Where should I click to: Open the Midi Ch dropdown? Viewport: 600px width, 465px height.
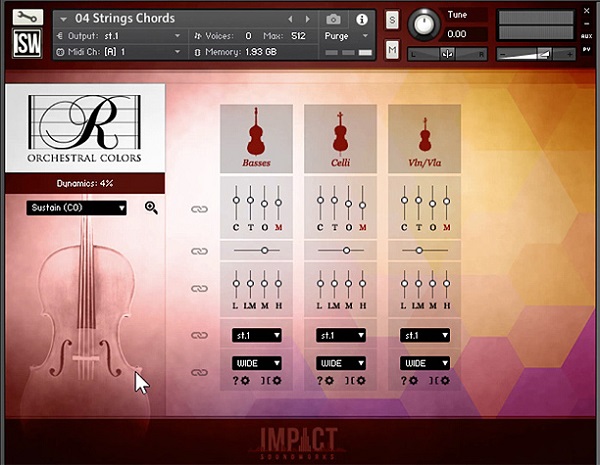119,52
